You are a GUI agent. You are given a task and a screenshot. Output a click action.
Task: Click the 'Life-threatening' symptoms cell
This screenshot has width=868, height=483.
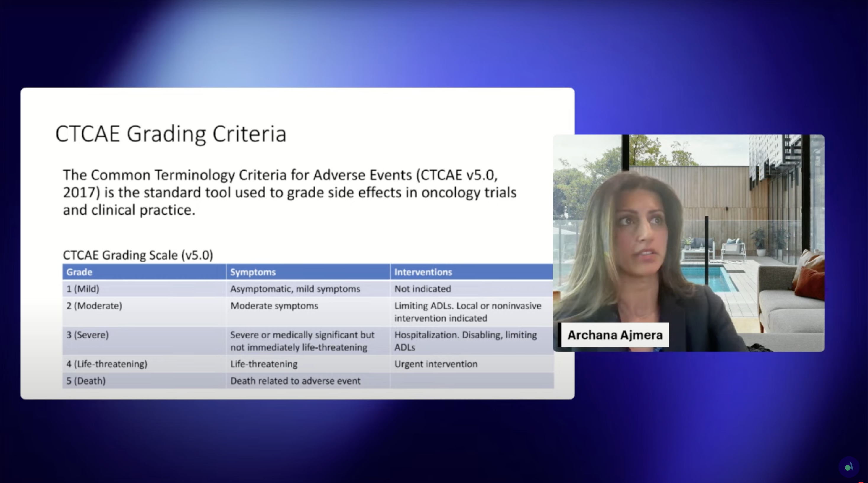click(308, 364)
